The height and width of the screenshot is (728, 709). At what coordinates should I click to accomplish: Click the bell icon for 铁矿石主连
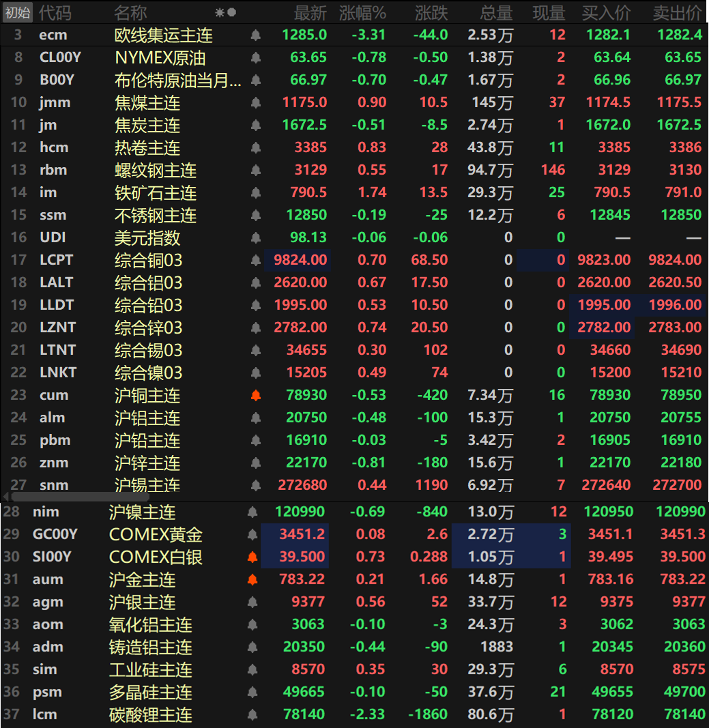click(x=256, y=192)
